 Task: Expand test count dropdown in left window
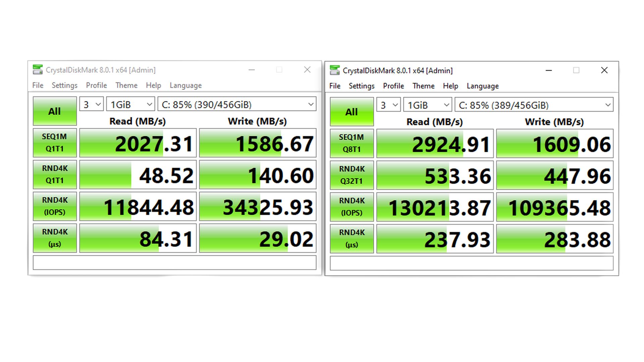[92, 105]
